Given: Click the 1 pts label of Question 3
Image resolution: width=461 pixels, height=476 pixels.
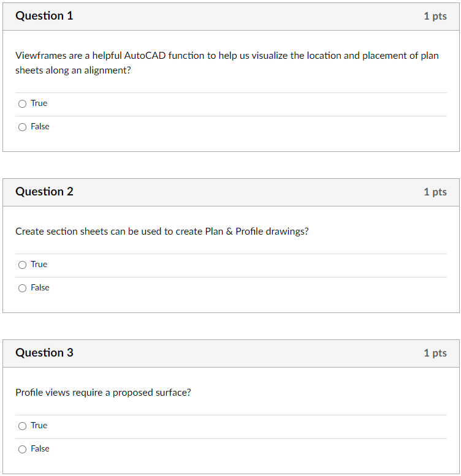Looking at the screenshot, I should tap(435, 353).
